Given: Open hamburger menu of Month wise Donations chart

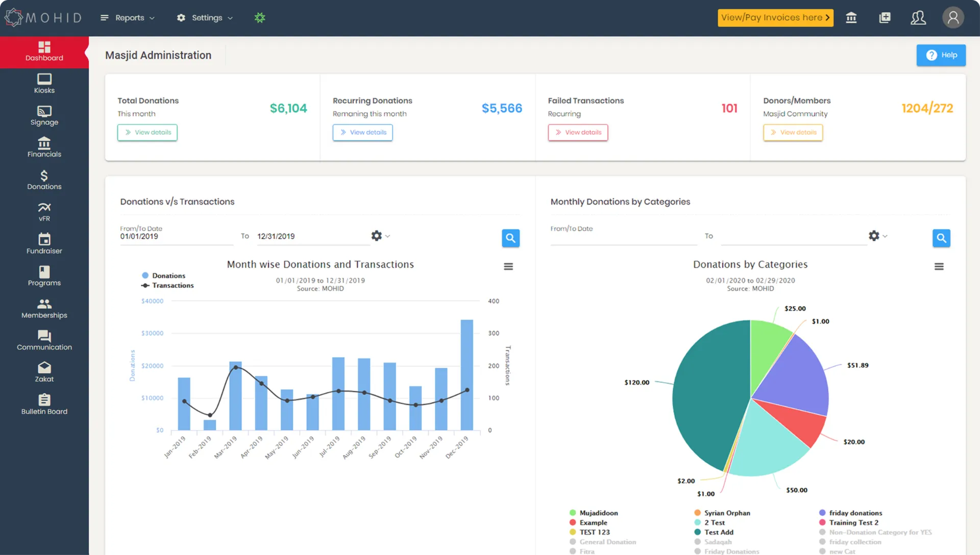Looking at the screenshot, I should point(508,266).
